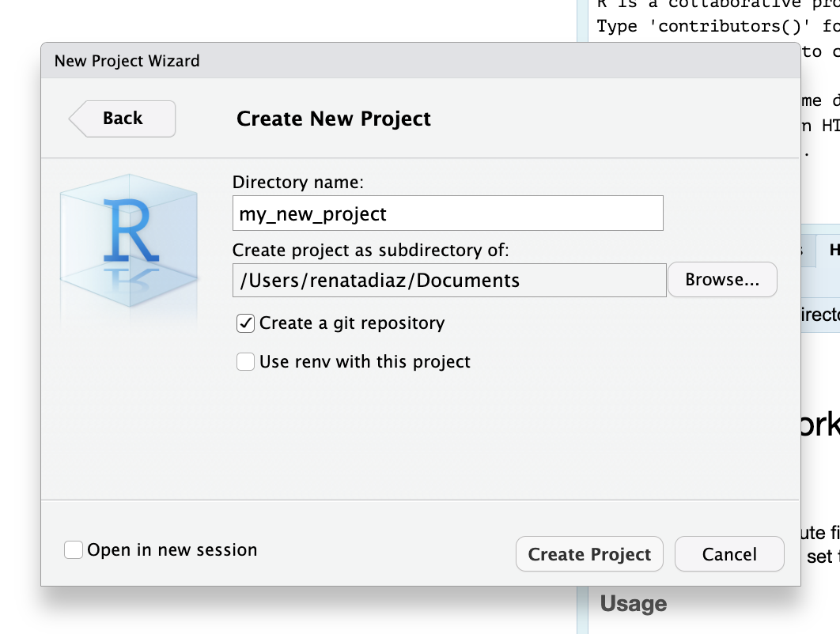840x634 pixels.
Task: Click the 'Open in new session' label text
Action: click(172, 550)
